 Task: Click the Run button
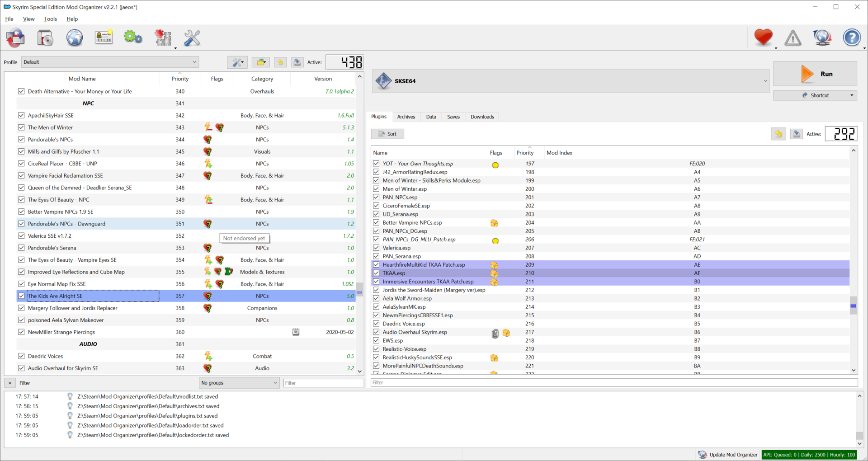pos(815,74)
